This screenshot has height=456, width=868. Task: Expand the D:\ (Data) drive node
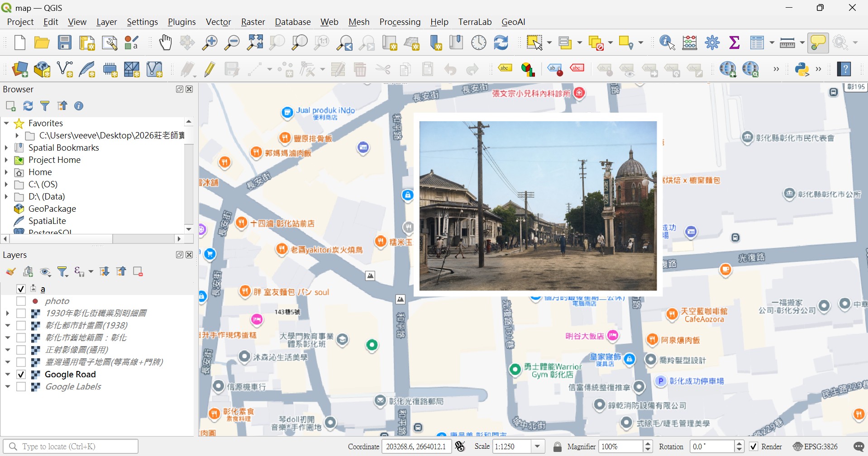(x=6, y=196)
